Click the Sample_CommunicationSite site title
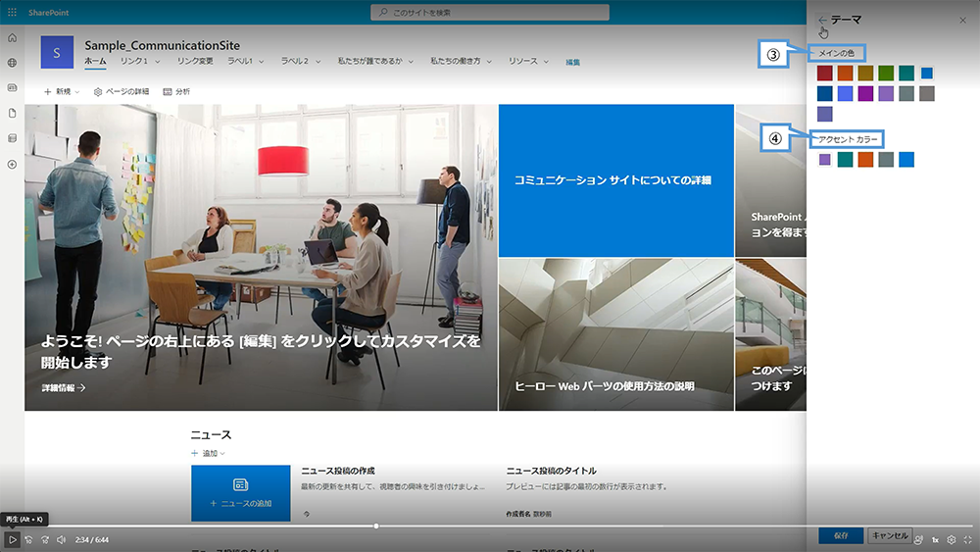 pyautogui.click(x=162, y=45)
